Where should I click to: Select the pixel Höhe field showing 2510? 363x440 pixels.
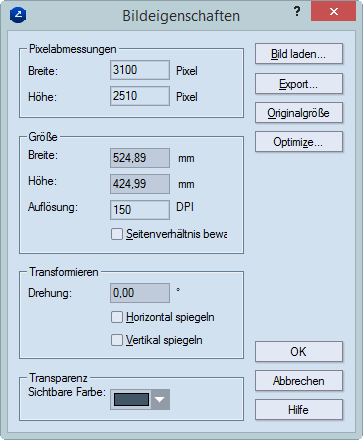(x=140, y=96)
